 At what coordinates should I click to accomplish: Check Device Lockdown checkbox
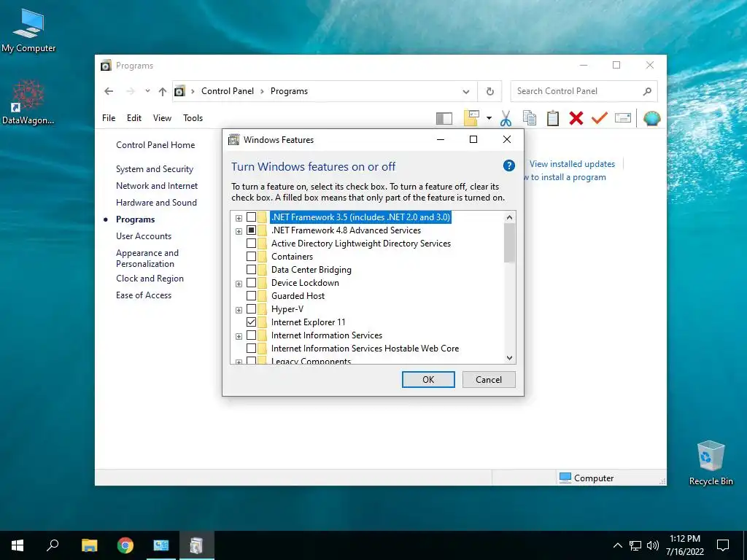pos(251,283)
